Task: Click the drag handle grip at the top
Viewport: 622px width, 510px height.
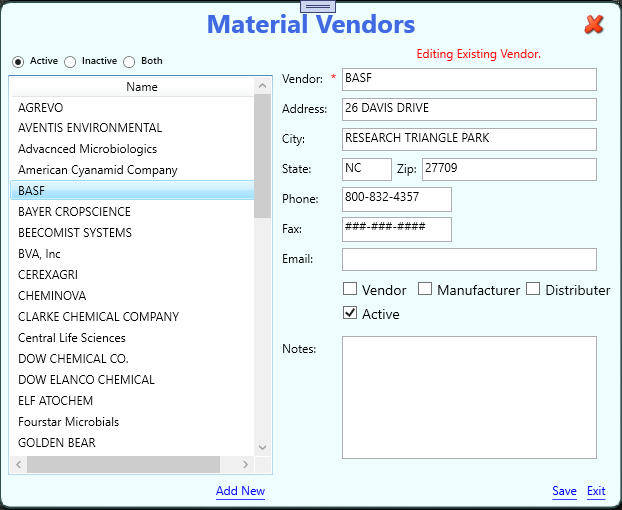Action: tap(318, 6)
